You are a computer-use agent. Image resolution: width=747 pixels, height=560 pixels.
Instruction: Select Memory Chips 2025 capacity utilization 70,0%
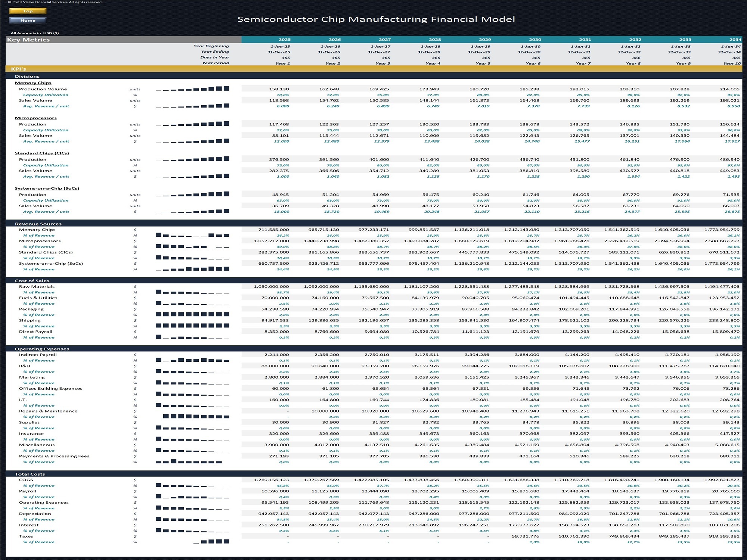[x=283, y=95]
